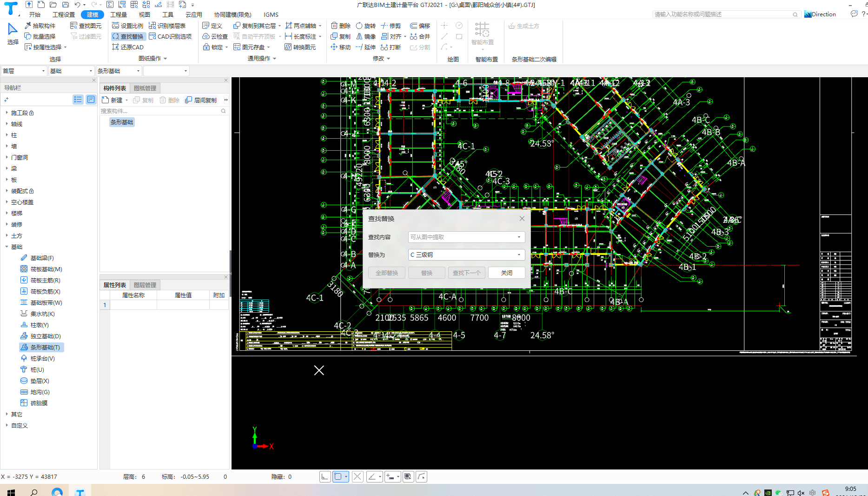Switch to 工程量 ribbon tab
The image size is (868, 496).
point(119,14)
